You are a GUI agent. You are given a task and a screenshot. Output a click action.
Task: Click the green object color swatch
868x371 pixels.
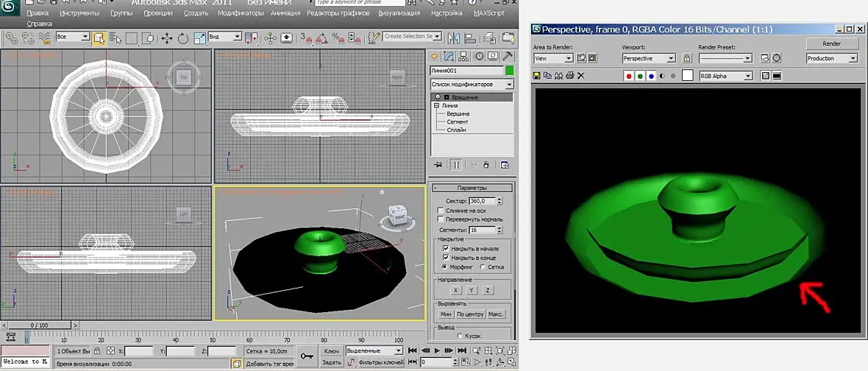[x=509, y=70]
